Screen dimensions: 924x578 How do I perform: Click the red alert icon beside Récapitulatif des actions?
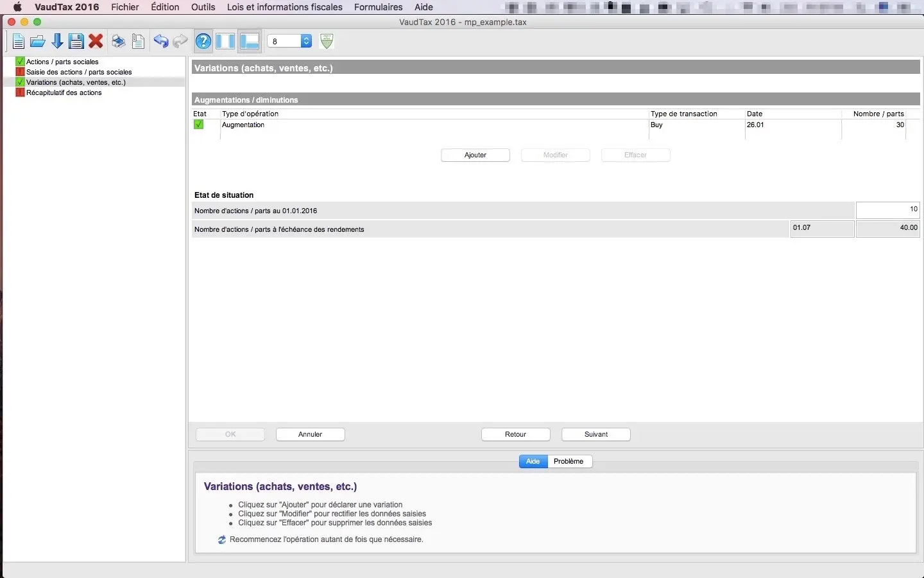(20, 92)
